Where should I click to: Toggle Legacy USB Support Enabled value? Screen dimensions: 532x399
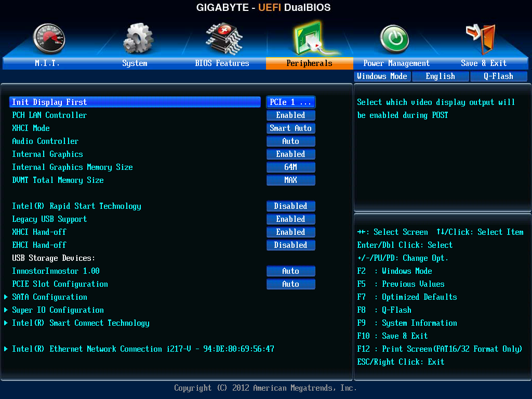291,219
